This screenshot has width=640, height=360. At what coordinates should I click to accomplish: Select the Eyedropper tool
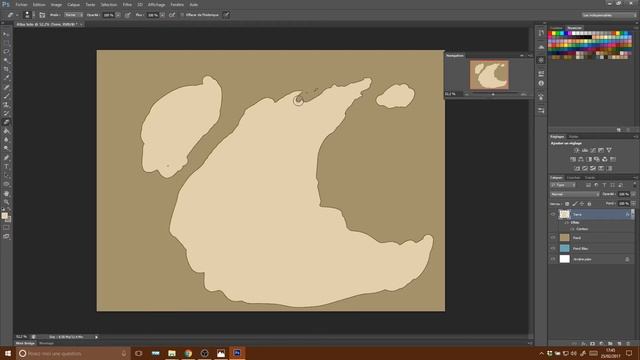(x=6, y=78)
